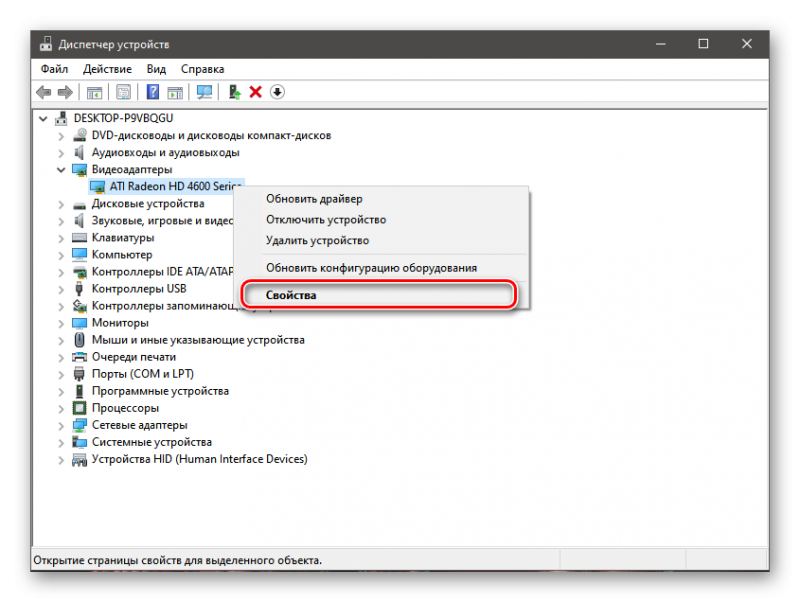Select the Порты (COM и LPT) row
The height and width of the screenshot is (602, 800).
[x=143, y=374]
